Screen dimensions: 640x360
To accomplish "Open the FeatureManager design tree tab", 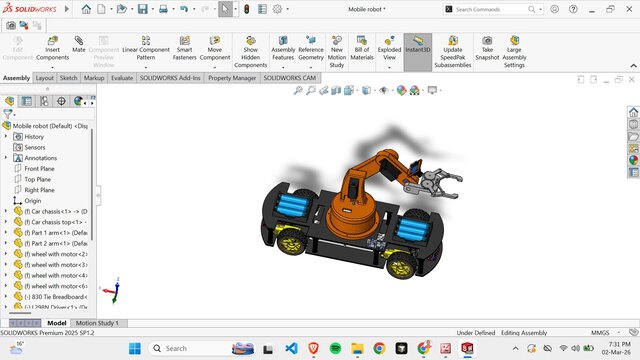I will (9, 101).
